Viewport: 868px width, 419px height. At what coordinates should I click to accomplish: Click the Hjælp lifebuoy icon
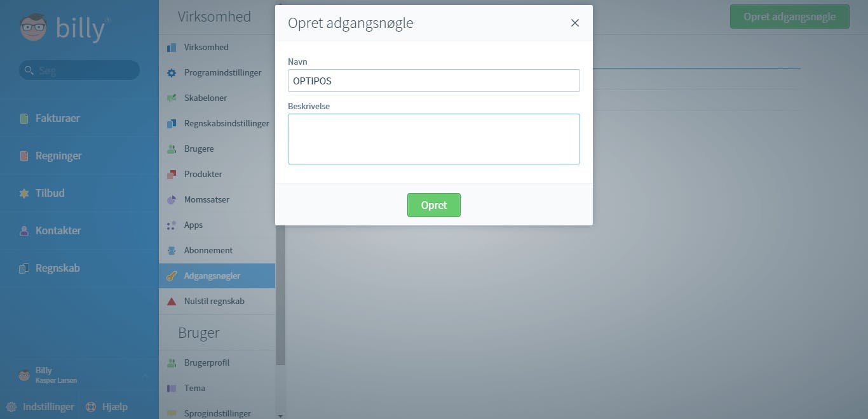(x=90, y=407)
